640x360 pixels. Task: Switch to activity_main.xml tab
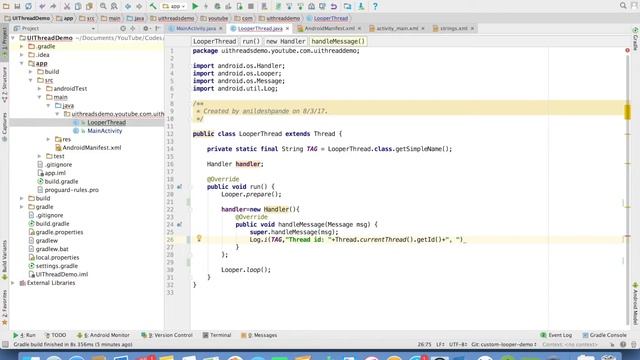coord(397,29)
